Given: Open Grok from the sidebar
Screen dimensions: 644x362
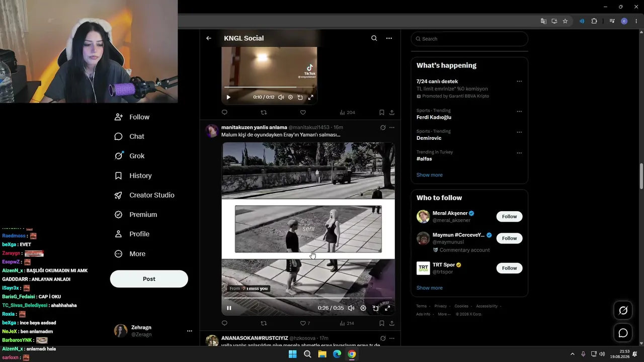Looking at the screenshot, I should tap(129, 156).
